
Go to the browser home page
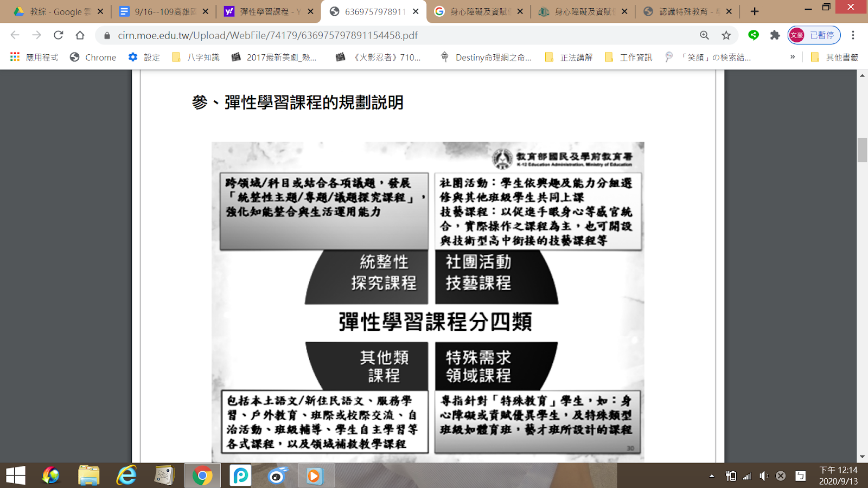pyautogui.click(x=80, y=35)
